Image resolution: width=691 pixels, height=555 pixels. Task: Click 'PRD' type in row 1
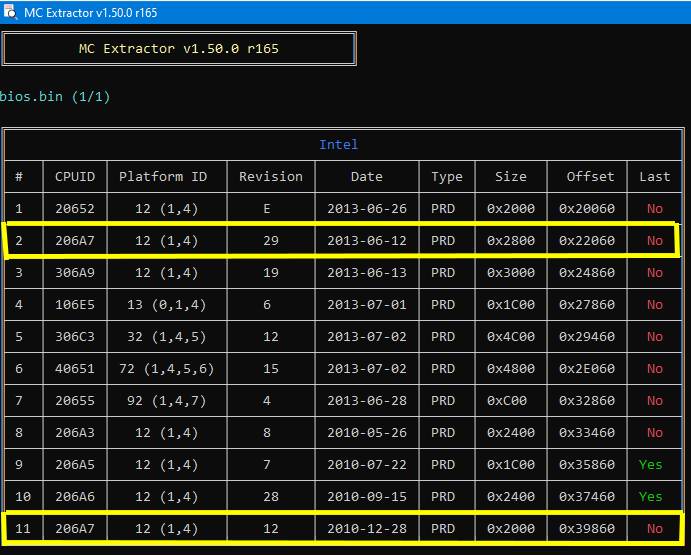tap(443, 209)
